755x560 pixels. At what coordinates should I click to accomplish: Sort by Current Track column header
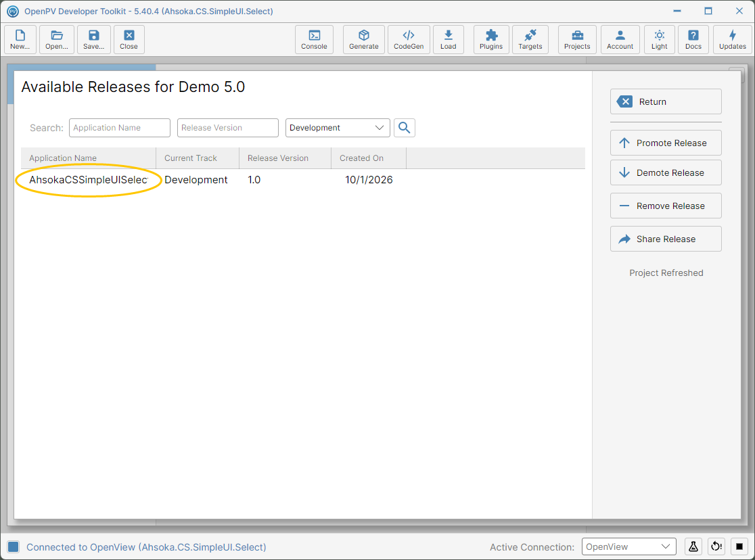198,158
